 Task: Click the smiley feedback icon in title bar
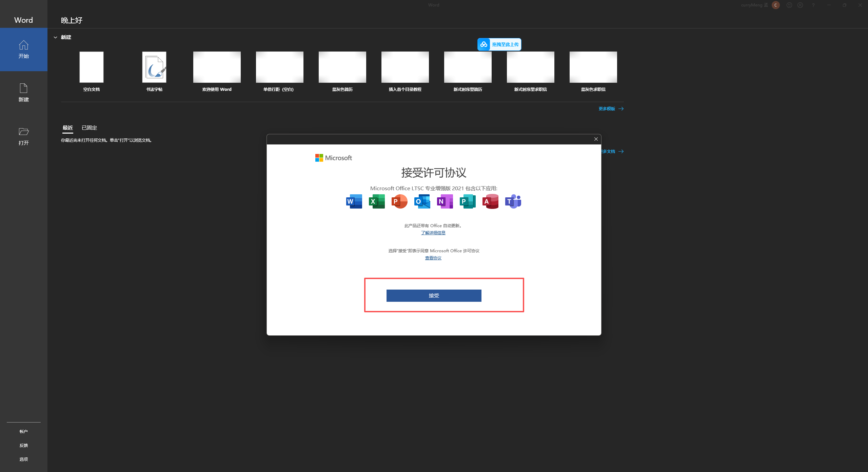[789, 5]
